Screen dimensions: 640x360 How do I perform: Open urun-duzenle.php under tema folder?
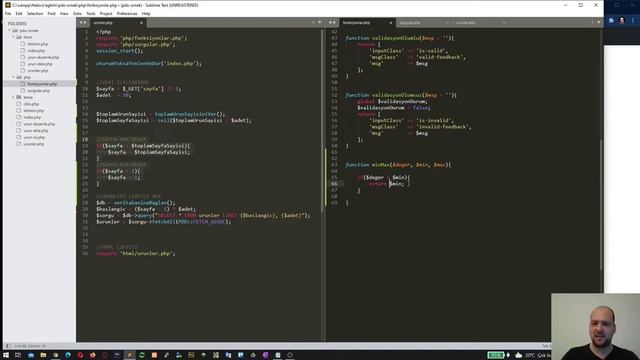point(39,124)
